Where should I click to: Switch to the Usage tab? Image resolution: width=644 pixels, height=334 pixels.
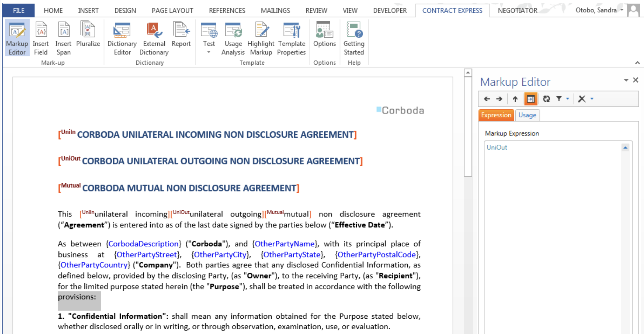coord(527,115)
